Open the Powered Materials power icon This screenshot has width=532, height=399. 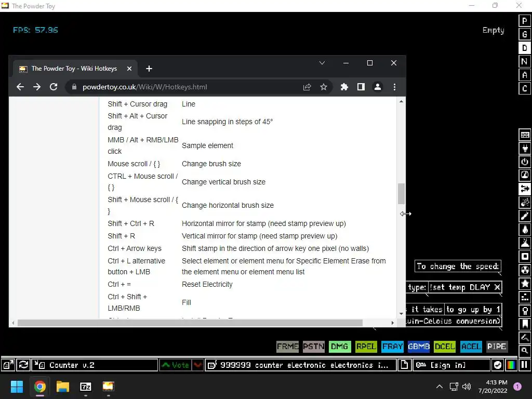[x=525, y=162]
